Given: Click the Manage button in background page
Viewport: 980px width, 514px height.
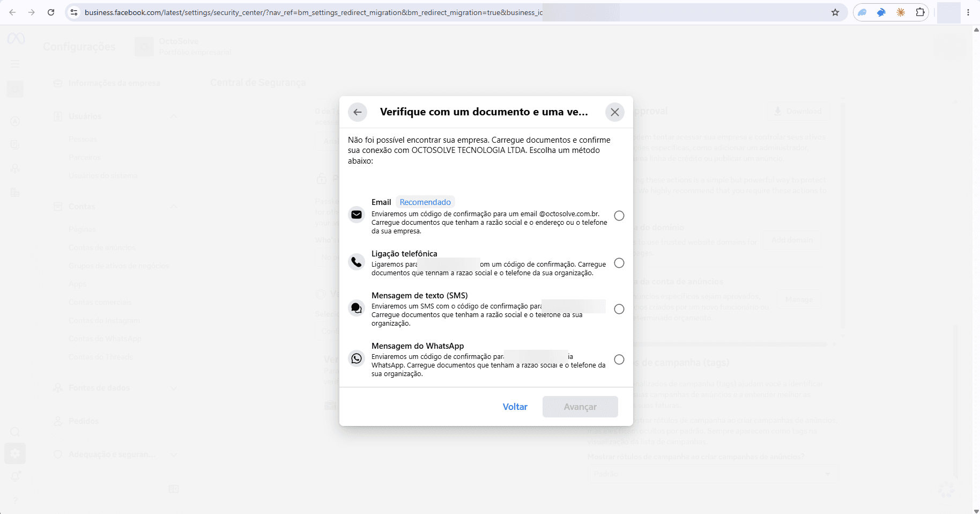Looking at the screenshot, I should [799, 299].
